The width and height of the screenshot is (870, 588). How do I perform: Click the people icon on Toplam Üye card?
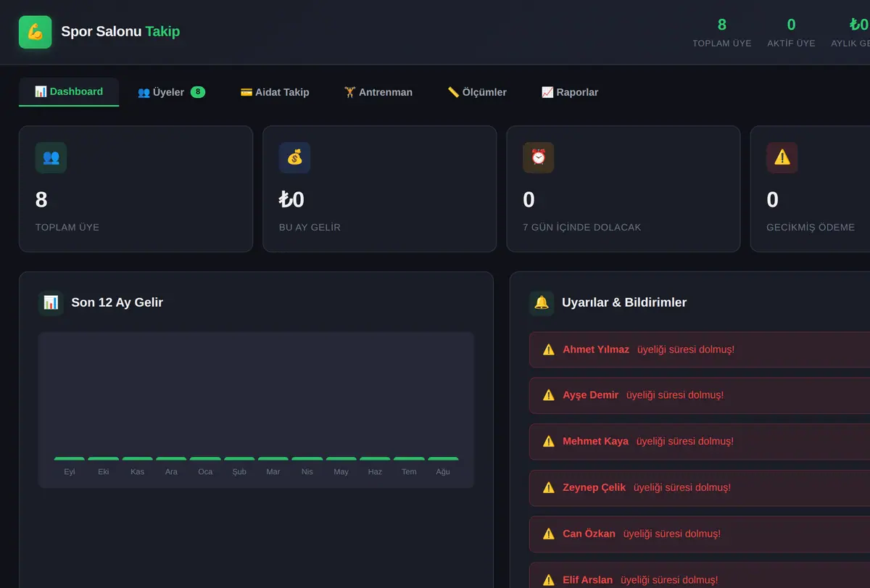coord(51,157)
